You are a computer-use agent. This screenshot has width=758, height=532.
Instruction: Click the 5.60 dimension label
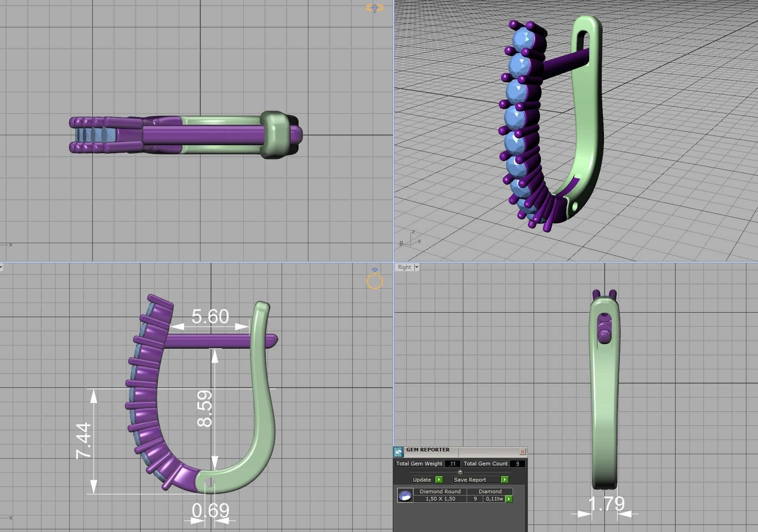tap(210, 317)
